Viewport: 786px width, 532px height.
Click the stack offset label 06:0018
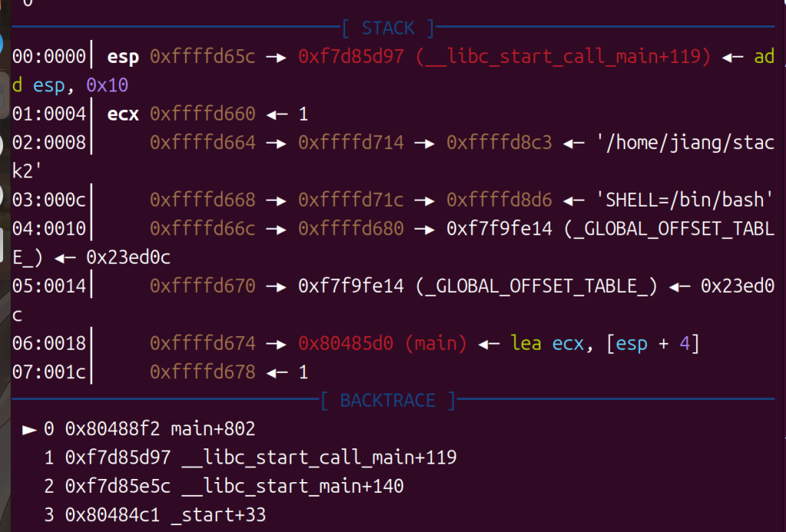[x=49, y=344]
